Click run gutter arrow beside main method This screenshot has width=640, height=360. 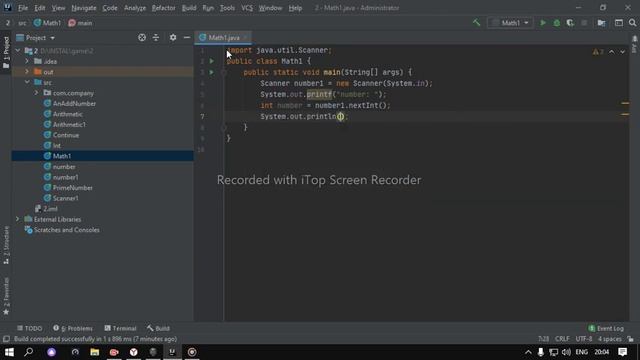[211, 72]
